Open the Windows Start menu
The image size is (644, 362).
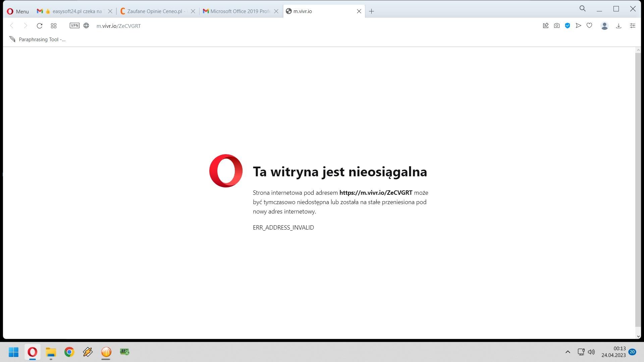coord(14,352)
